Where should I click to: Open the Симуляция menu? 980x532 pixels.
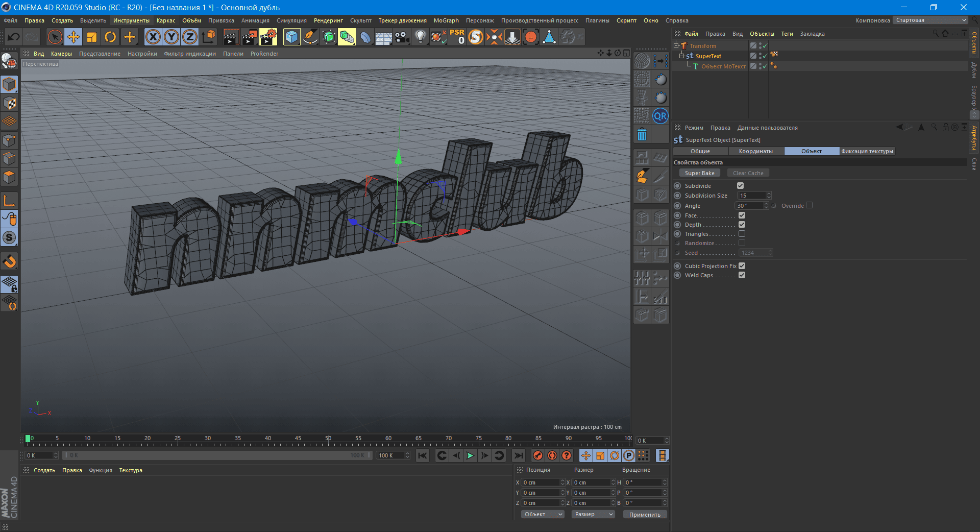click(291, 20)
